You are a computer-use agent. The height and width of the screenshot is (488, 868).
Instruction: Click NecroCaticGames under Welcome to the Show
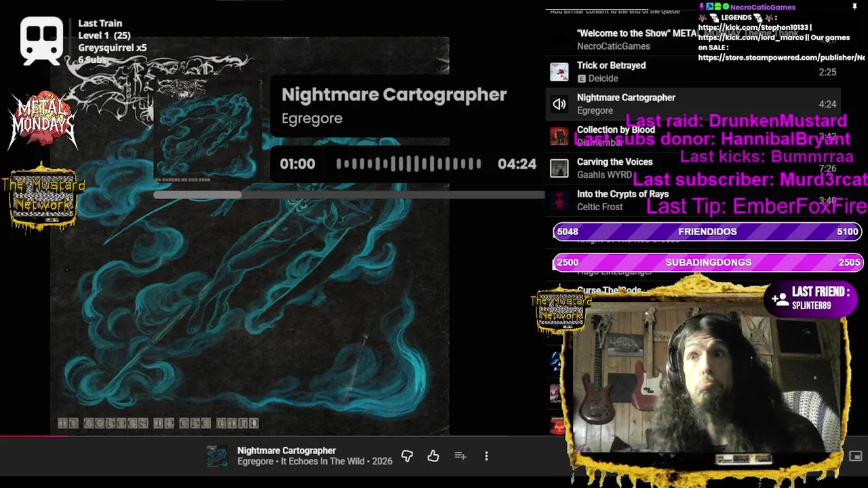click(x=613, y=46)
